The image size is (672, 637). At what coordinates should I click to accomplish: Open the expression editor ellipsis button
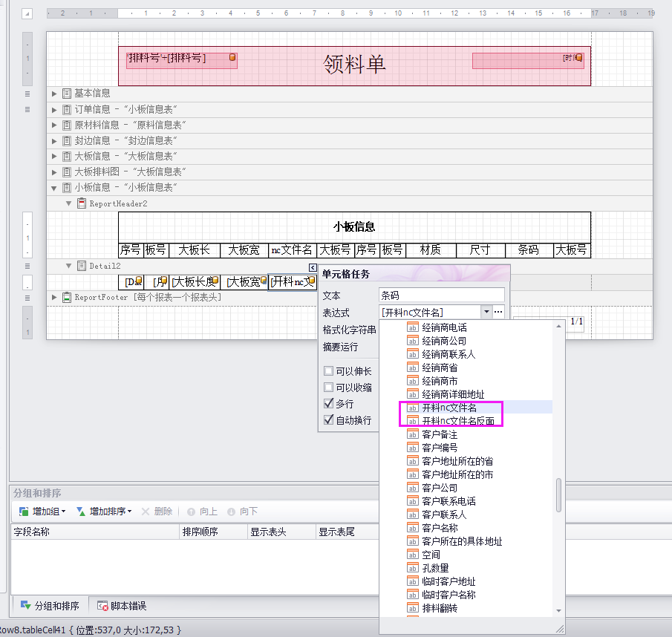(x=498, y=312)
